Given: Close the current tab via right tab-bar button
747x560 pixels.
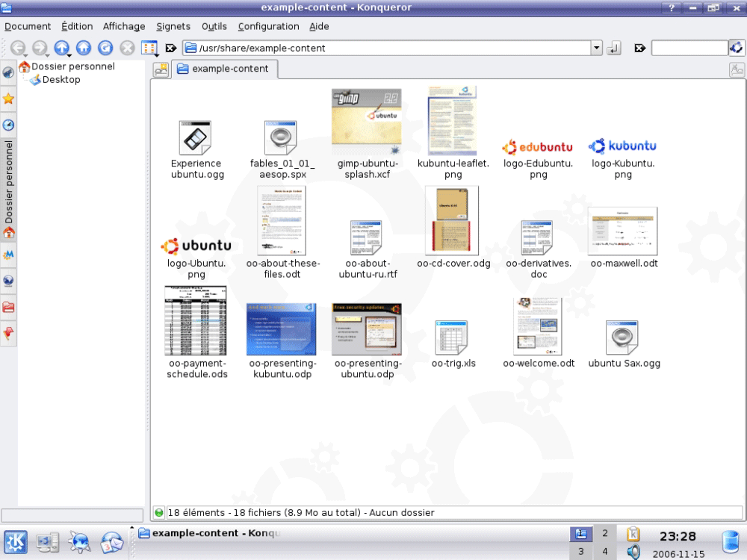Looking at the screenshot, I should point(737,69).
